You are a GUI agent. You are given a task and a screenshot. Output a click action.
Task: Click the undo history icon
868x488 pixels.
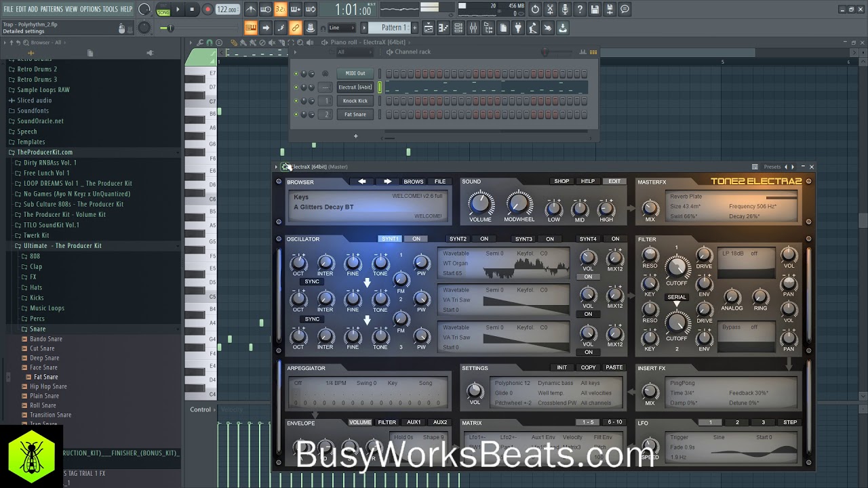pos(535,9)
